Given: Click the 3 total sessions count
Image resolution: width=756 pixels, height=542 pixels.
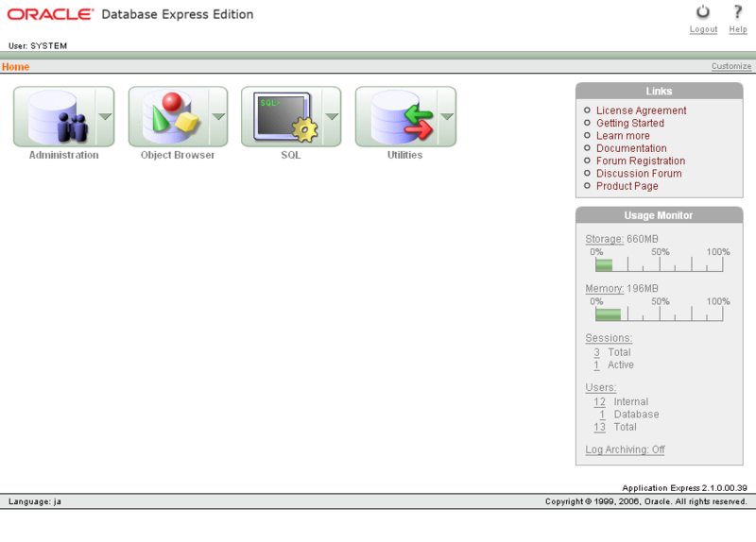Looking at the screenshot, I should [x=597, y=352].
